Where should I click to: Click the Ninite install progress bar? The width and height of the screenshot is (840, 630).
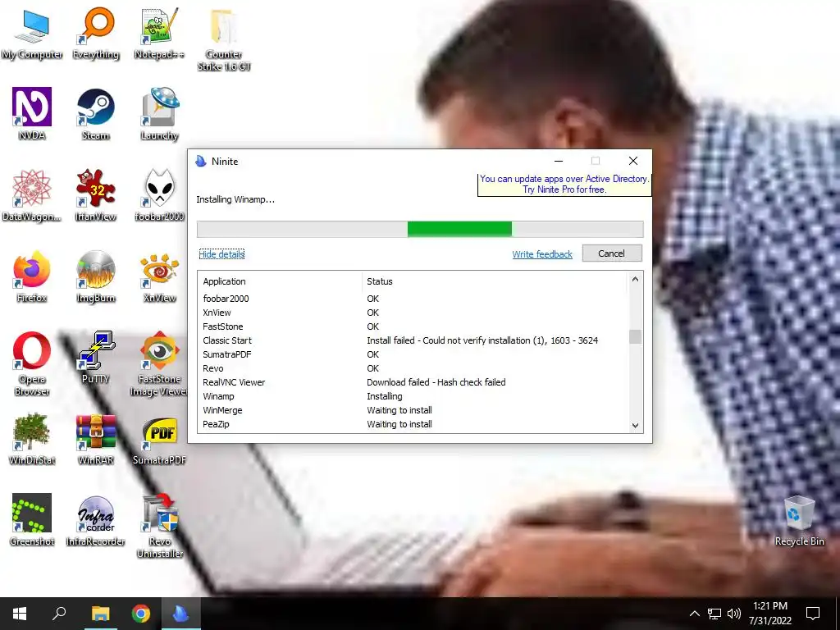click(x=420, y=230)
